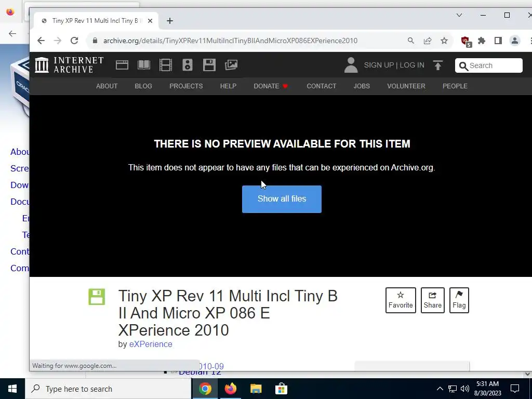This screenshot has height=399, width=532.
Task: Open the VOLUNTEER menu item
Action: click(x=406, y=86)
